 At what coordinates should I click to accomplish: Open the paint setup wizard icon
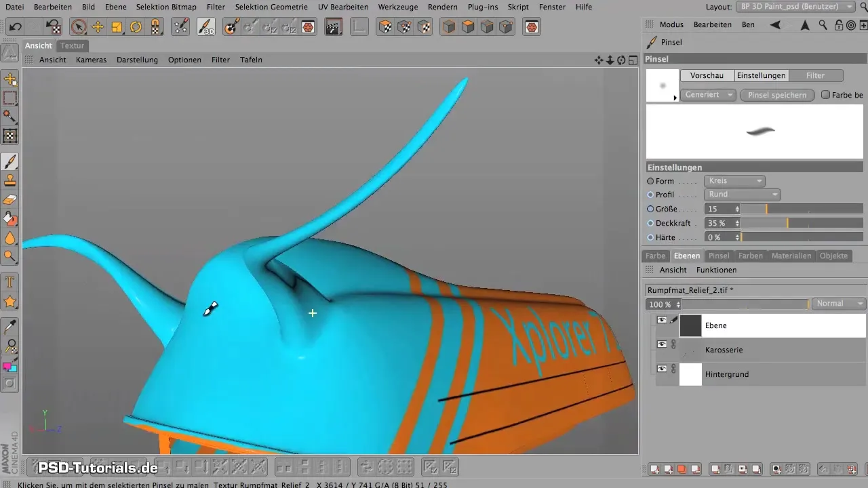(181, 27)
